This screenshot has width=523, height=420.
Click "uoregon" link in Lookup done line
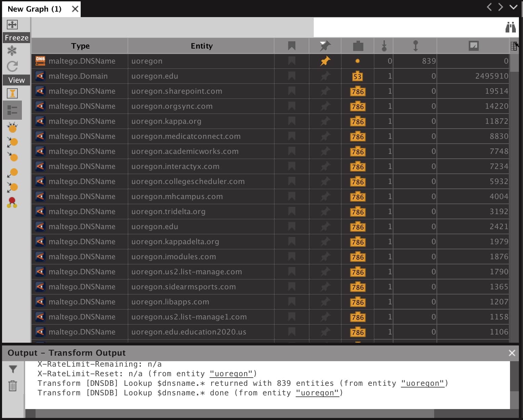(317, 393)
